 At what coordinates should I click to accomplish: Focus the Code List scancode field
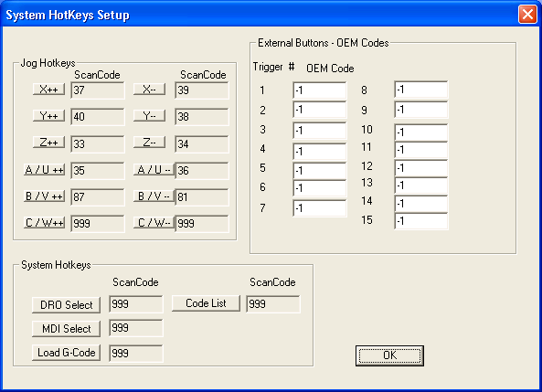pyautogui.click(x=273, y=304)
